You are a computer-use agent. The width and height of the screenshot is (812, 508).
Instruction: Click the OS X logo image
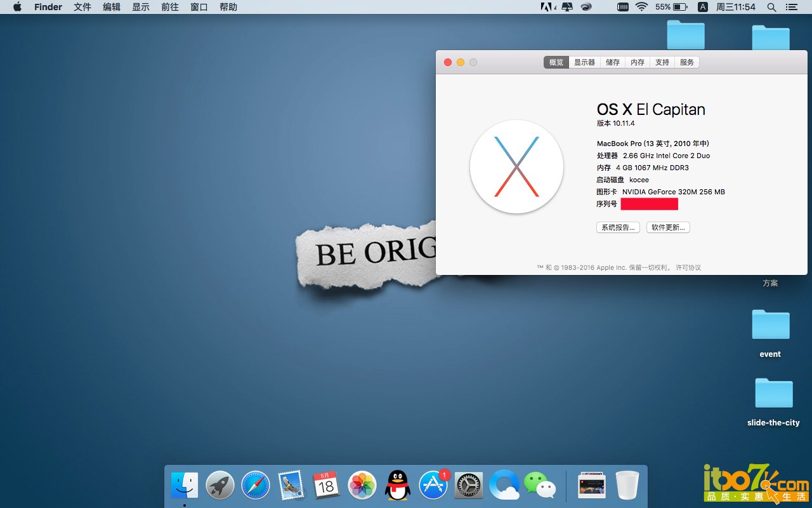(516, 166)
